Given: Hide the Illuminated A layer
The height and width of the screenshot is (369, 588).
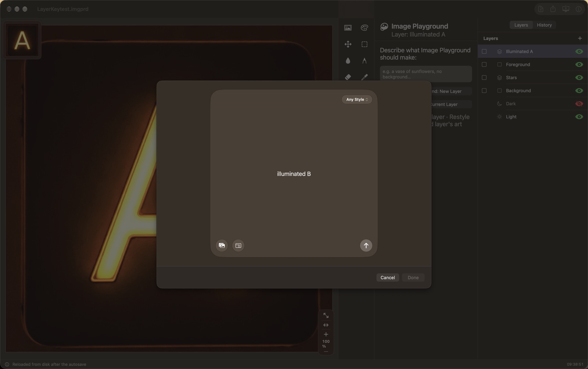Looking at the screenshot, I should pyautogui.click(x=579, y=51).
